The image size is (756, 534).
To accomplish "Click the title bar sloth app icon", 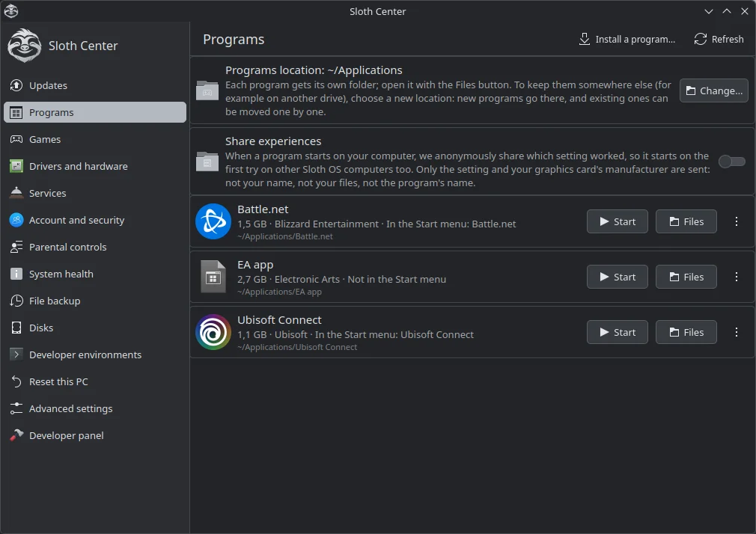I will pyautogui.click(x=11, y=11).
